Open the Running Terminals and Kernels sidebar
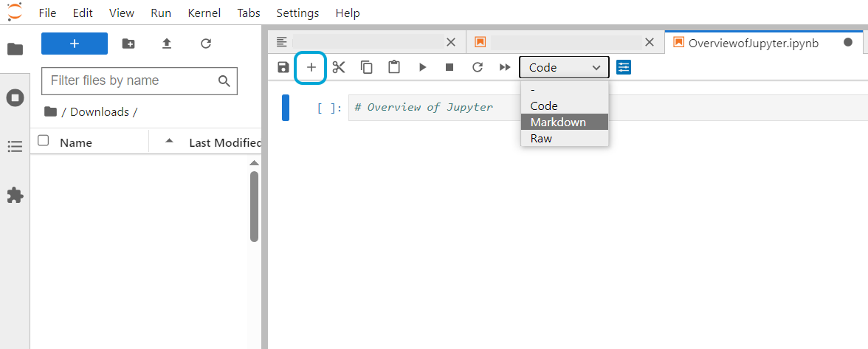The image size is (868, 349). click(x=15, y=97)
